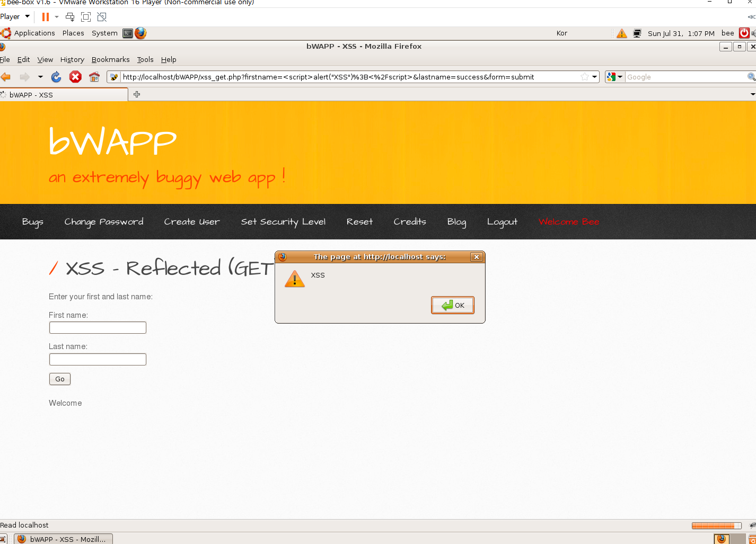Open the Credits link
The width and height of the screenshot is (756, 544).
click(x=410, y=222)
